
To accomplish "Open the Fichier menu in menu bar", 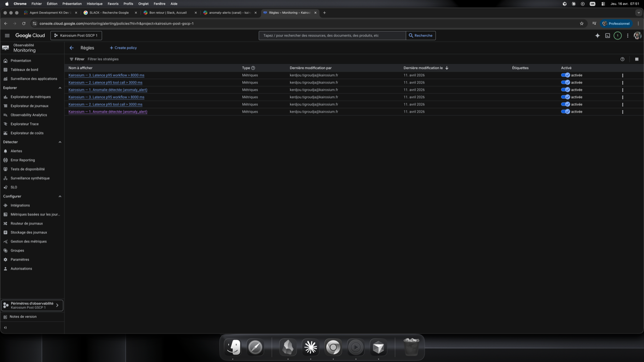I will (36, 4).
